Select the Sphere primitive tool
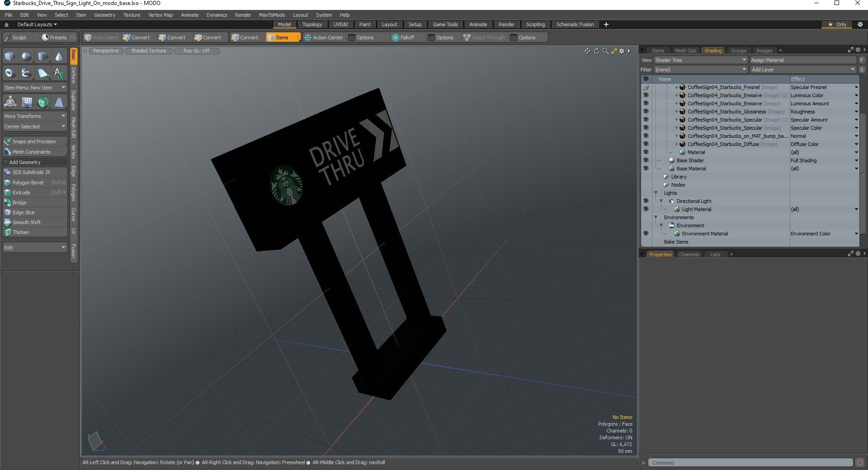Image resolution: width=868 pixels, height=470 pixels. [x=26, y=56]
